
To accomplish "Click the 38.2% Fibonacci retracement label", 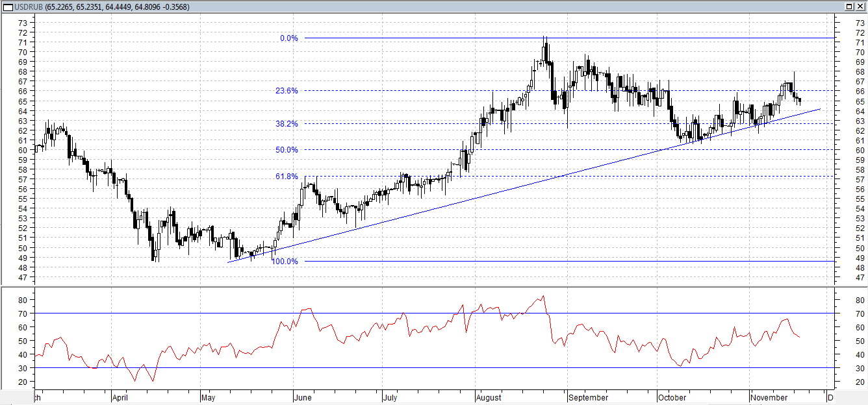I will (x=287, y=123).
